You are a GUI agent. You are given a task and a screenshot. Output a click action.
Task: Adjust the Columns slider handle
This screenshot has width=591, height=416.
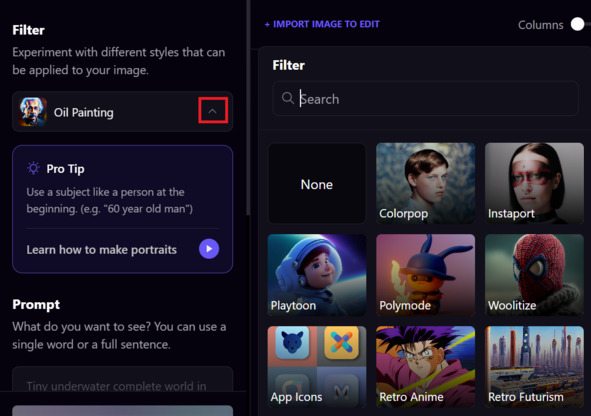[x=577, y=24]
